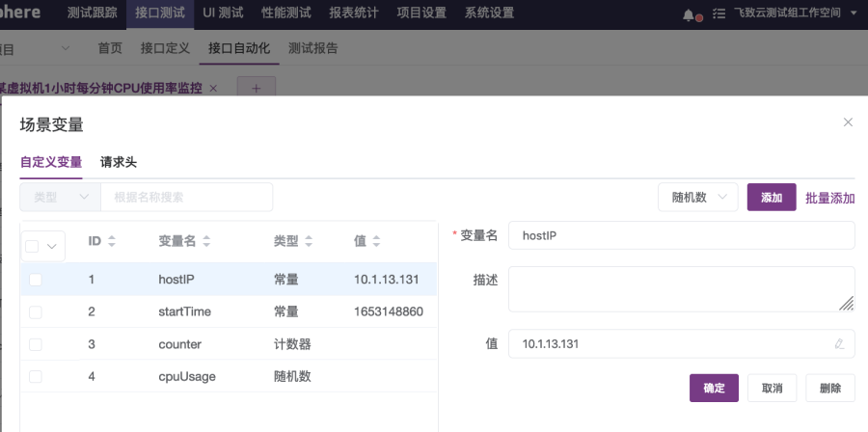The height and width of the screenshot is (432, 868).
Task: Open the 飞致云测试组工作空间 workspace dropdown
Action: tap(795, 13)
